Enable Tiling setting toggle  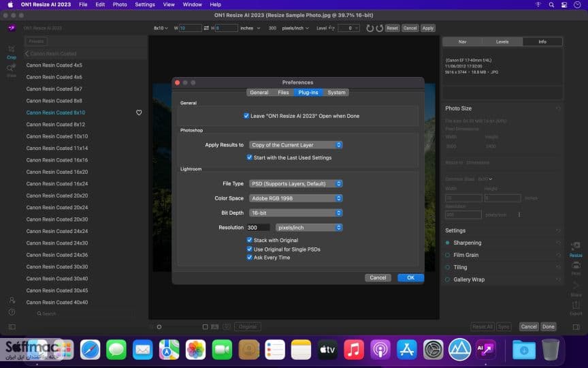click(x=447, y=267)
